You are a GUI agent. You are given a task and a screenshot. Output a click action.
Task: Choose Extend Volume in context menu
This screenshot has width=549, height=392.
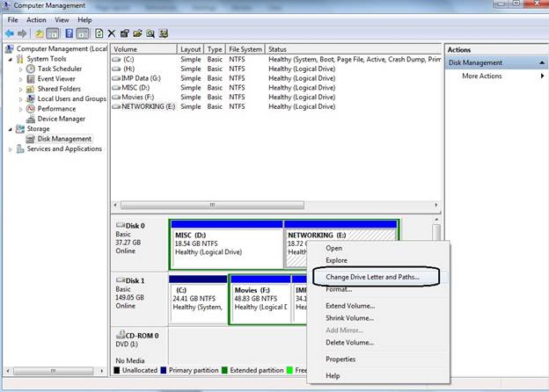(350, 306)
